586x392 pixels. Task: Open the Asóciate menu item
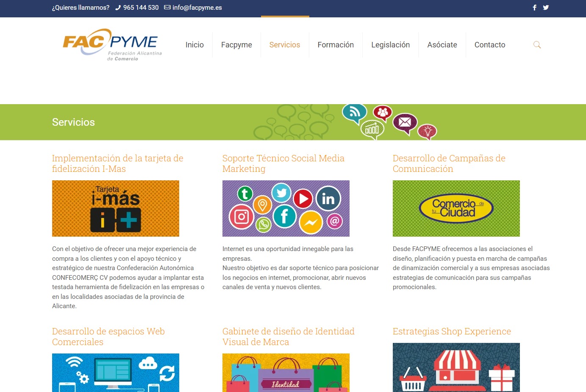(442, 45)
